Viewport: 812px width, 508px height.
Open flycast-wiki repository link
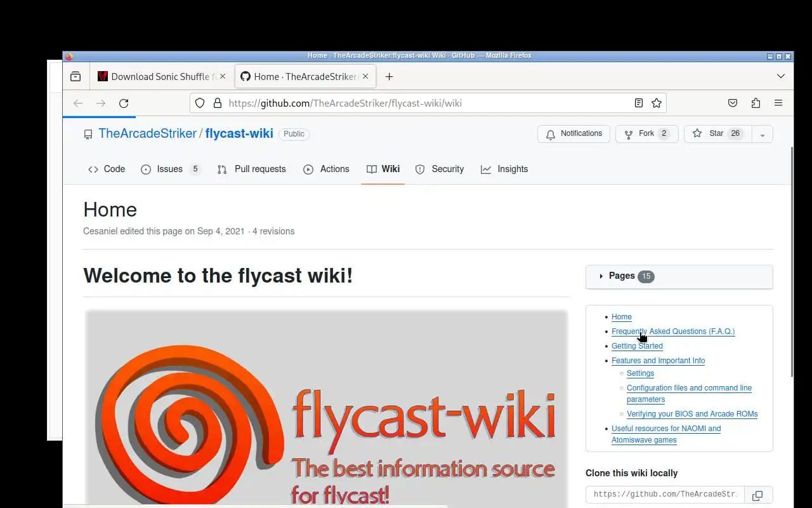click(x=239, y=133)
